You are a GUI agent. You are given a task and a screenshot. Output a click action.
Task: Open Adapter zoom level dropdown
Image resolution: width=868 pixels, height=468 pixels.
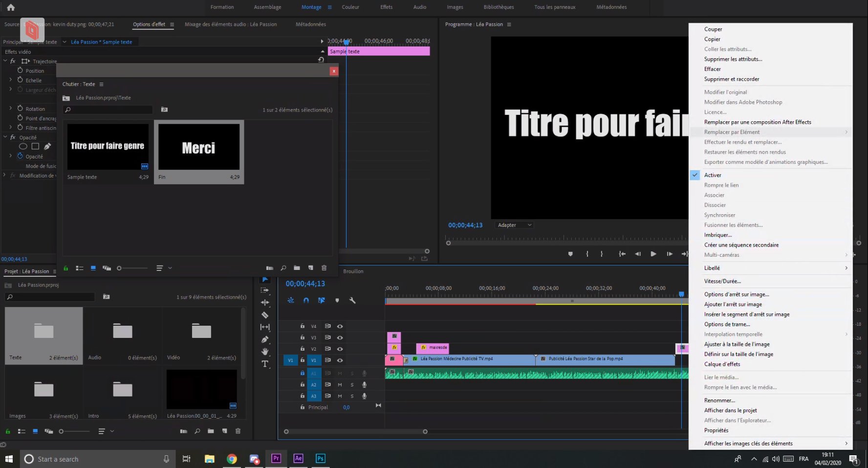514,225
